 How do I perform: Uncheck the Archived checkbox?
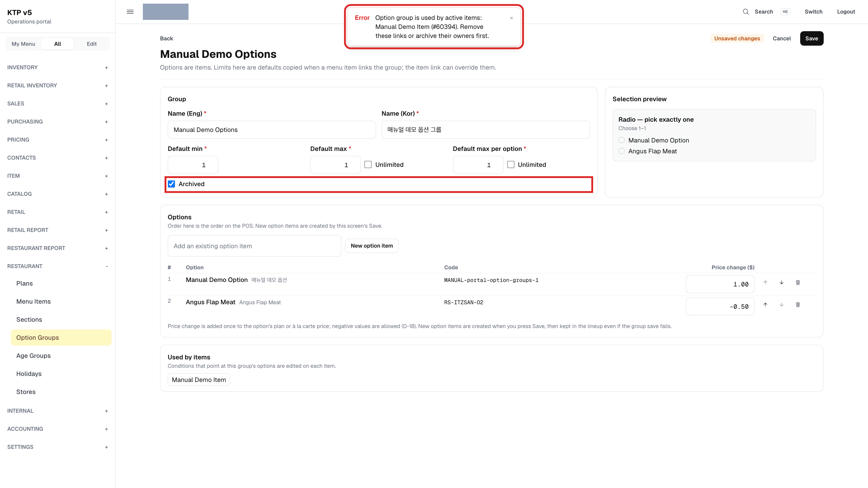(171, 184)
